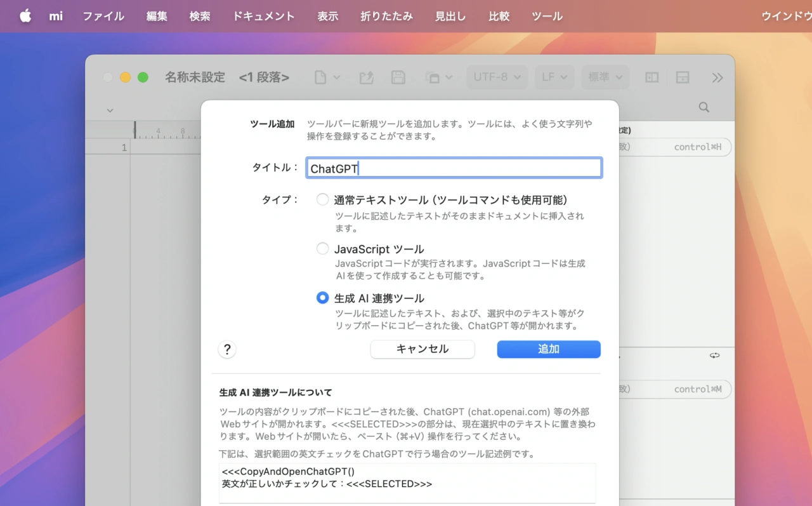
Task: Open the 折りたたみ menu
Action: click(386, 16)
